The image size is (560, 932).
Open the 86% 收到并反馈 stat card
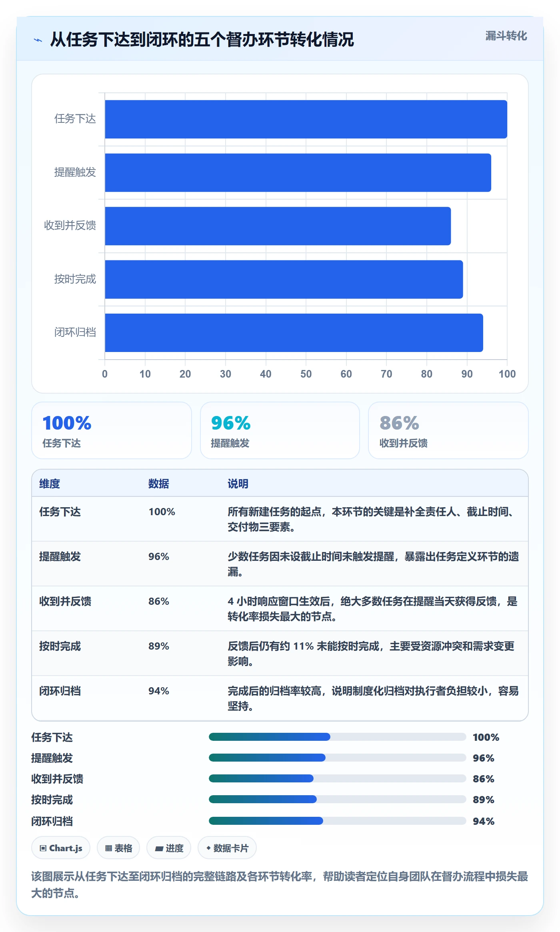click(x=448, y=430)
